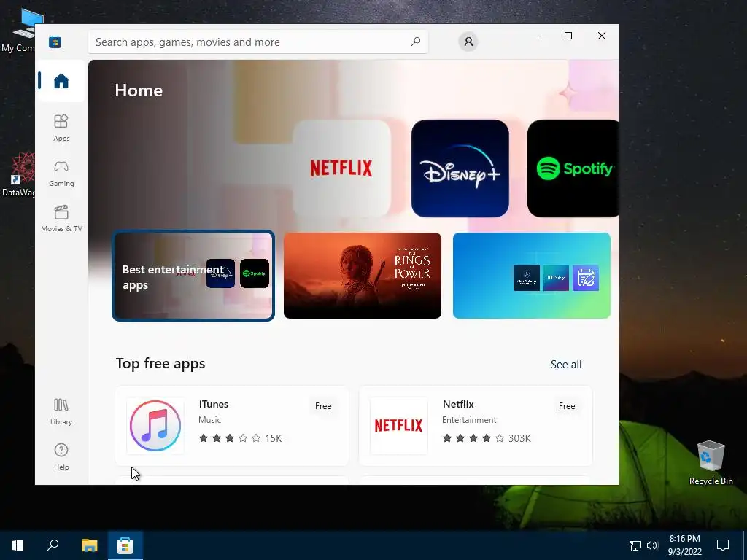Image resolution: width=747 pixels, height=560 pixels.
Task: Open the Gaming section
Action: tap(61, 174)
